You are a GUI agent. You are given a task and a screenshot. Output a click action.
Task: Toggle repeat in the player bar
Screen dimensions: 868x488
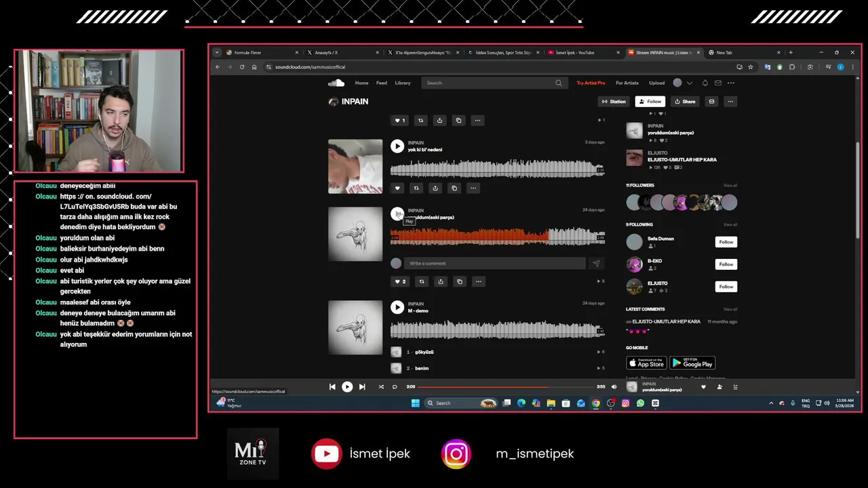click(395, 387)
